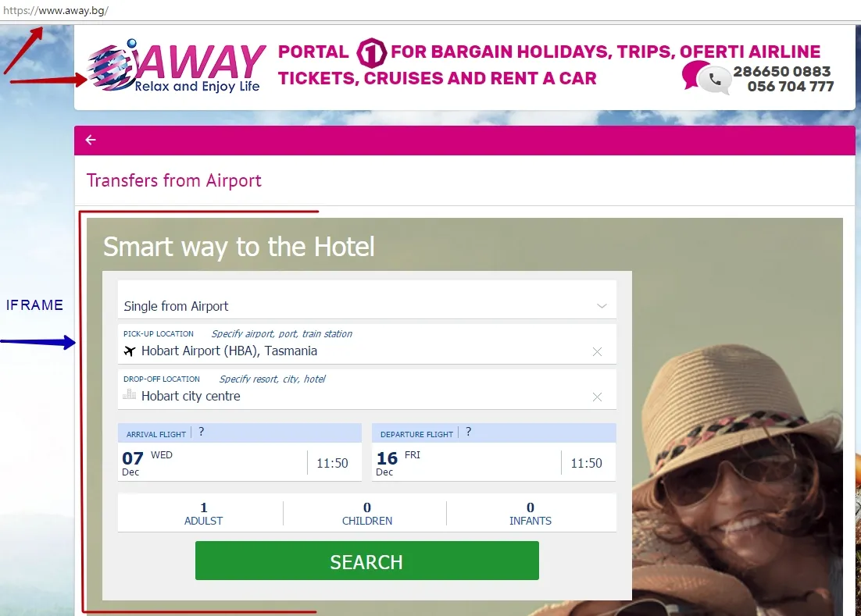861x616 pixels.
Task: Expand the transfer type chevron arrow
Action: pos(602,306)
